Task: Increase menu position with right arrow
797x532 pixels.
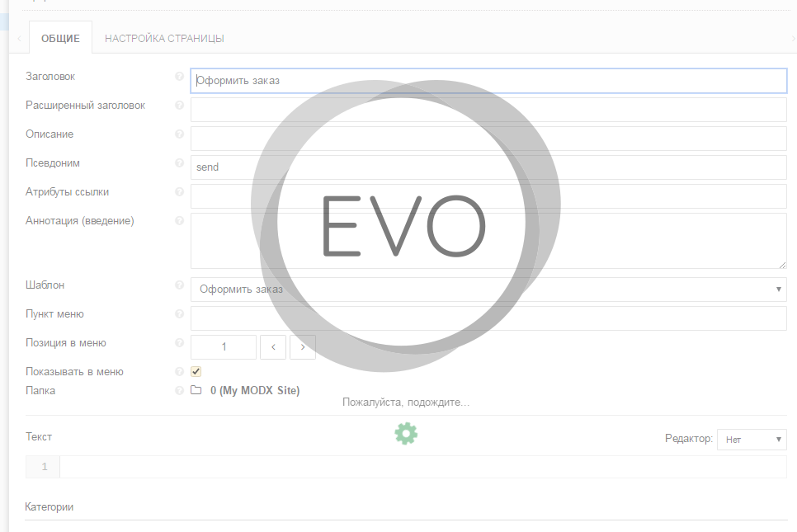Action: (303, 347)
